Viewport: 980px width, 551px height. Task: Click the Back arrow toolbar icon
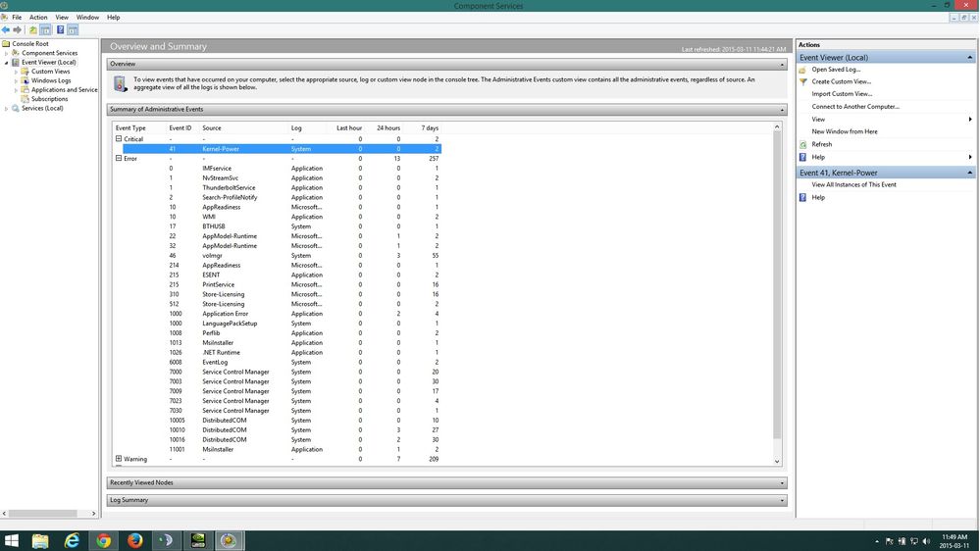pos(6,30)
